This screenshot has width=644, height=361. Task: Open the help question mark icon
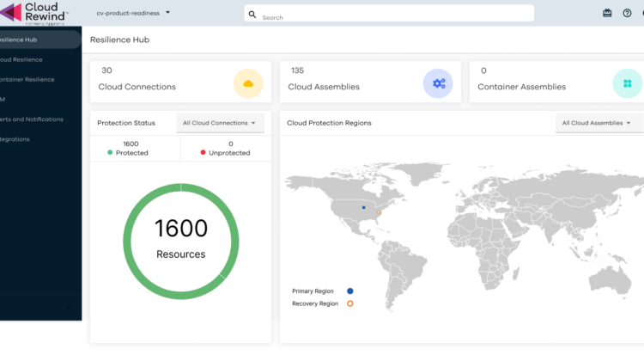(627, 13)
